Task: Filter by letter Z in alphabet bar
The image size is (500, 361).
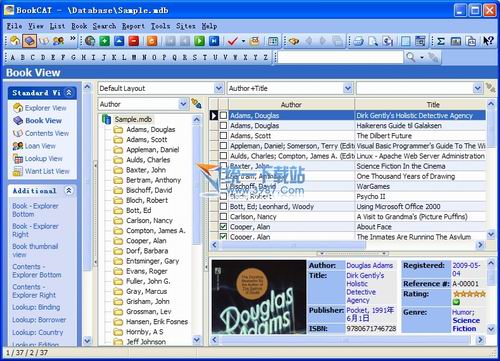Action: click(x=266, y=57)
